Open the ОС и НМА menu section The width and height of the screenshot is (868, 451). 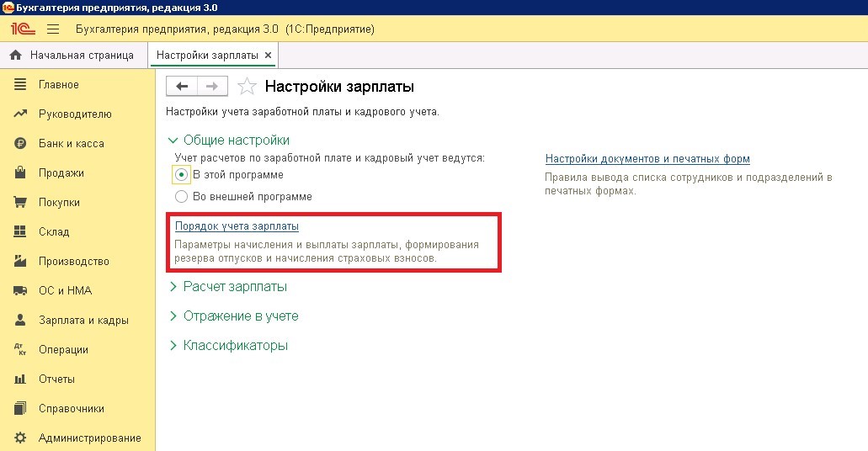(66, 290)
